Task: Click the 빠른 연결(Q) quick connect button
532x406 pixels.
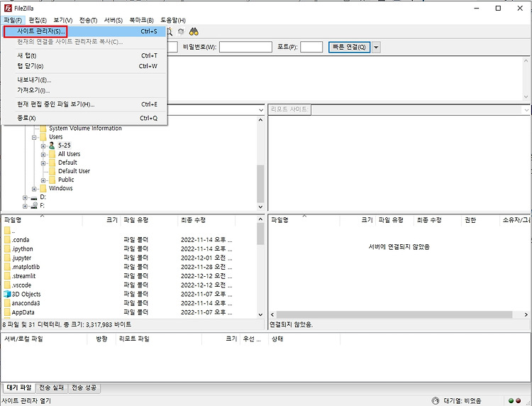Action: [349, 47]
